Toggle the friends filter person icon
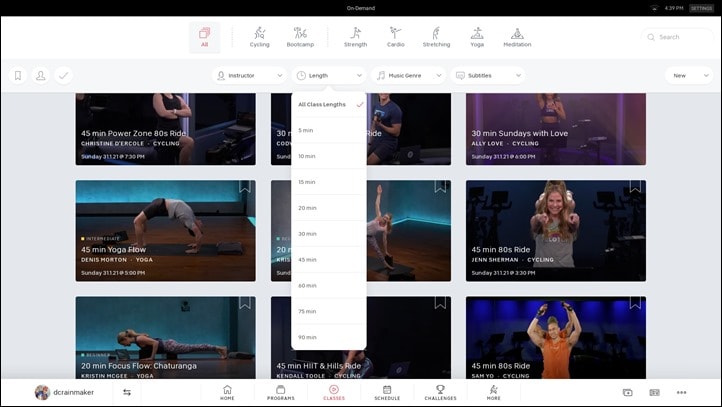 pos(41,76)
